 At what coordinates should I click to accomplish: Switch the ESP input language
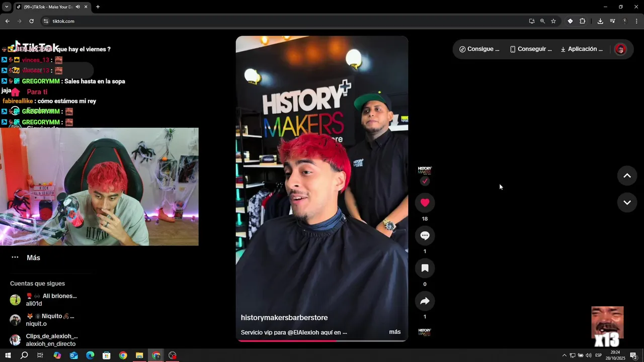(599, 355)
